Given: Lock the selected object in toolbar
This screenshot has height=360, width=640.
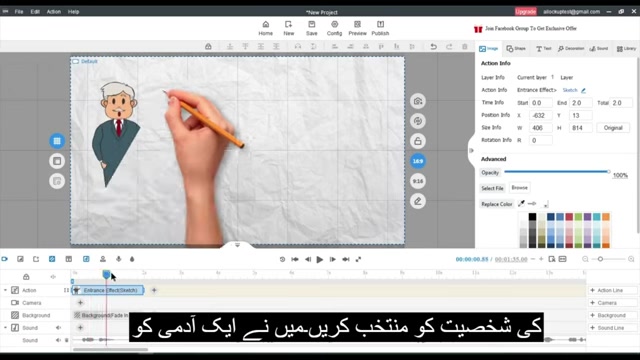Looking at the screenshot, I should point(208,47).
